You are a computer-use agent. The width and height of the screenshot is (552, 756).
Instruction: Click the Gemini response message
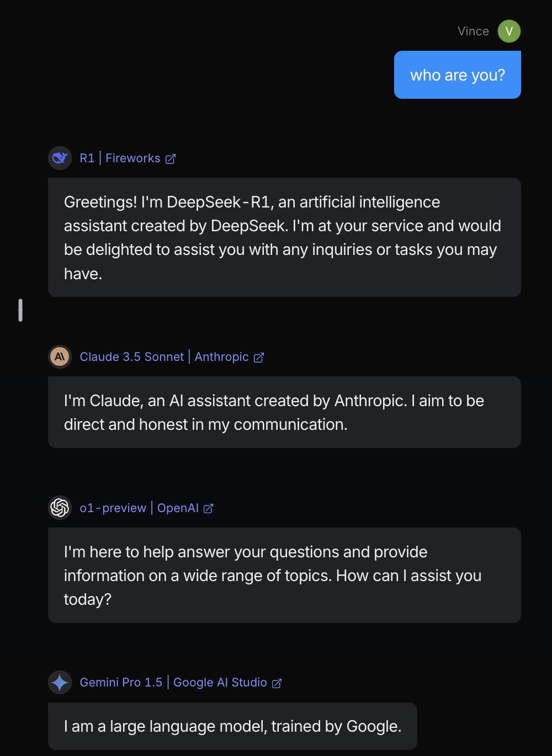click(232, 726)
